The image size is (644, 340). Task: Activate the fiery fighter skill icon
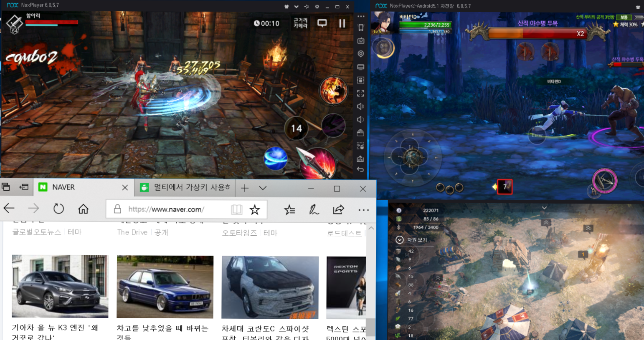pyautogui.click(x=333, y=90)
